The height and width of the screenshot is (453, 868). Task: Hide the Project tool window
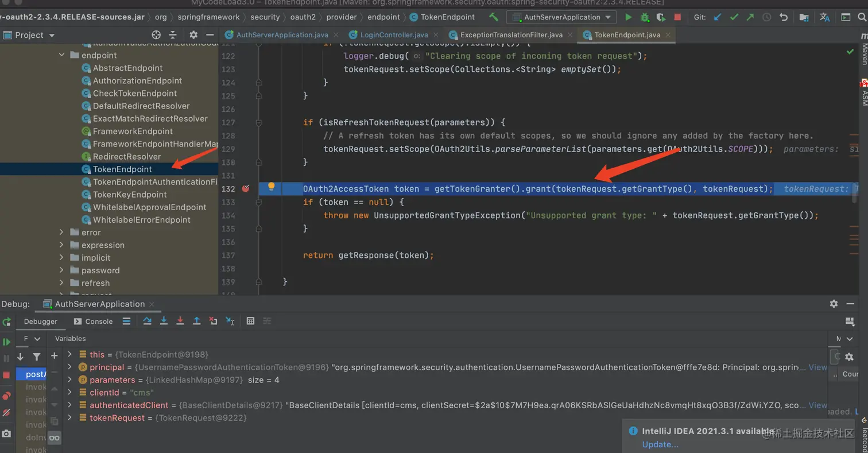[210, 35]
